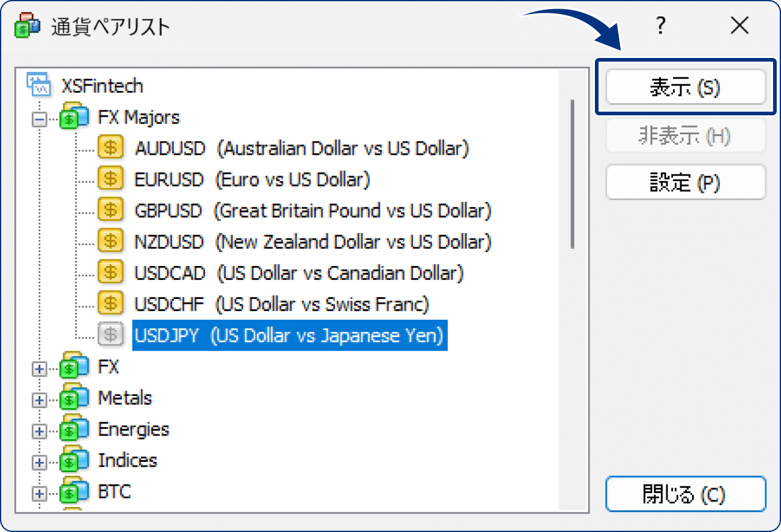Select USDJPY US Dollar vs Japanese Yen

[x=290, y=335]
